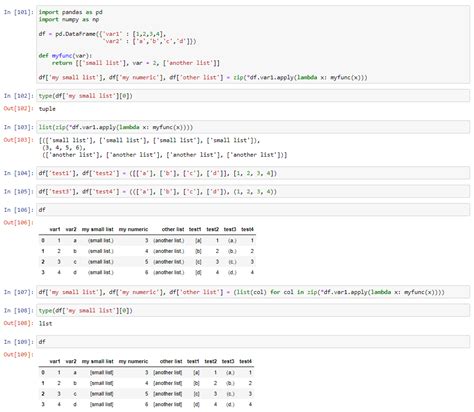Select the In [108] type() code cell
The image size is (474, 412).
coord(253,311)
